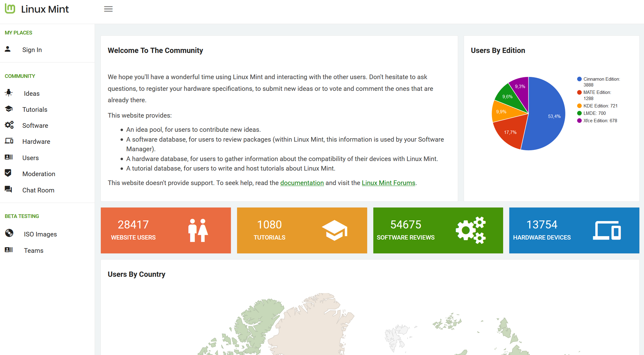644x355 pixels.
Task: Click the blue Hardware Devices tile
Action: (x=574, y=230)
